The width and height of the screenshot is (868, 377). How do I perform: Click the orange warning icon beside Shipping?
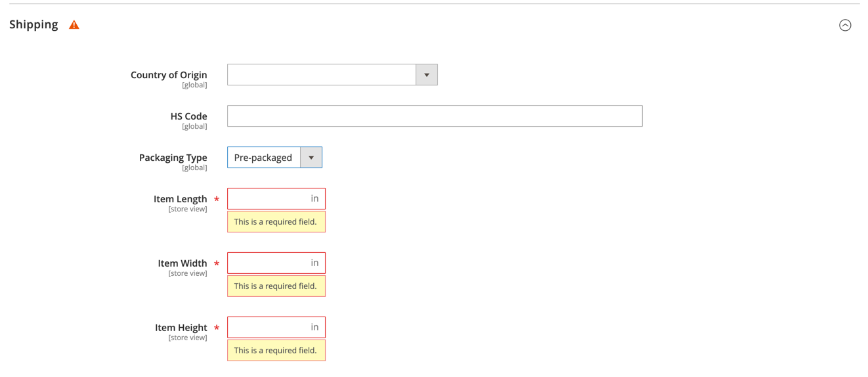pyautogui.click(x=74, y=25)
